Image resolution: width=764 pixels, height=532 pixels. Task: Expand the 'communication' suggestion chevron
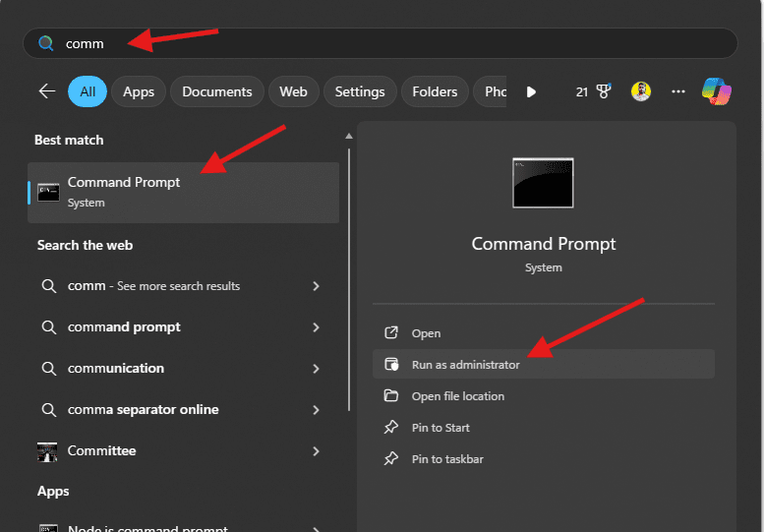tap(316, 369)
